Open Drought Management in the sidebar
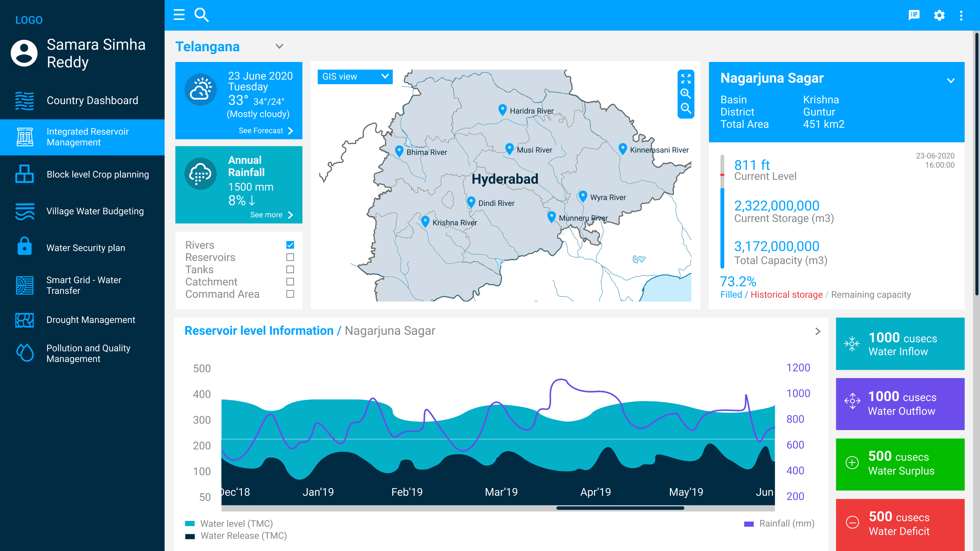 (x=90, y=320)
